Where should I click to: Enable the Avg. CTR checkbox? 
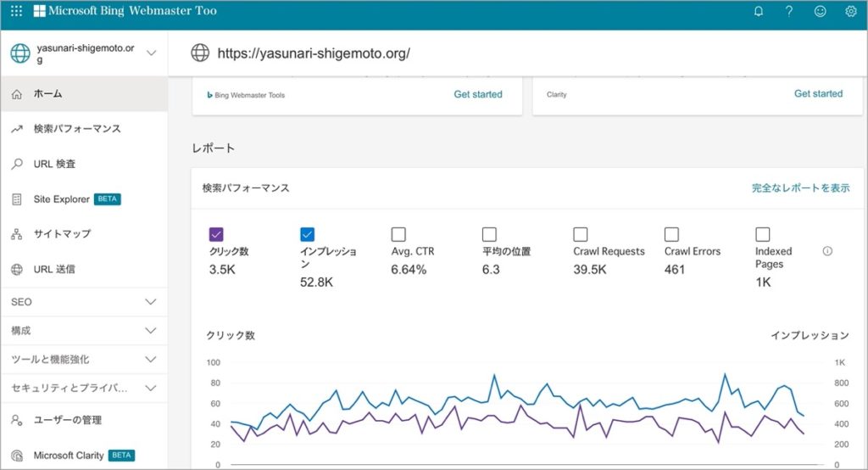[x=398, y=234]
